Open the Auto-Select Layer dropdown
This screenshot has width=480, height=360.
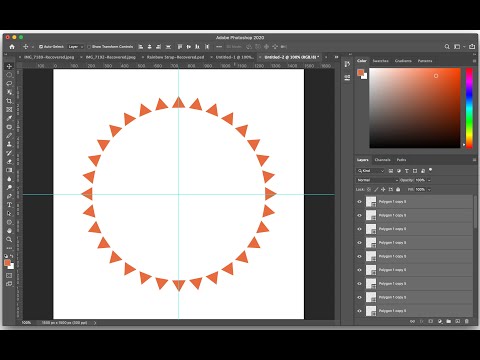point(76,47)
